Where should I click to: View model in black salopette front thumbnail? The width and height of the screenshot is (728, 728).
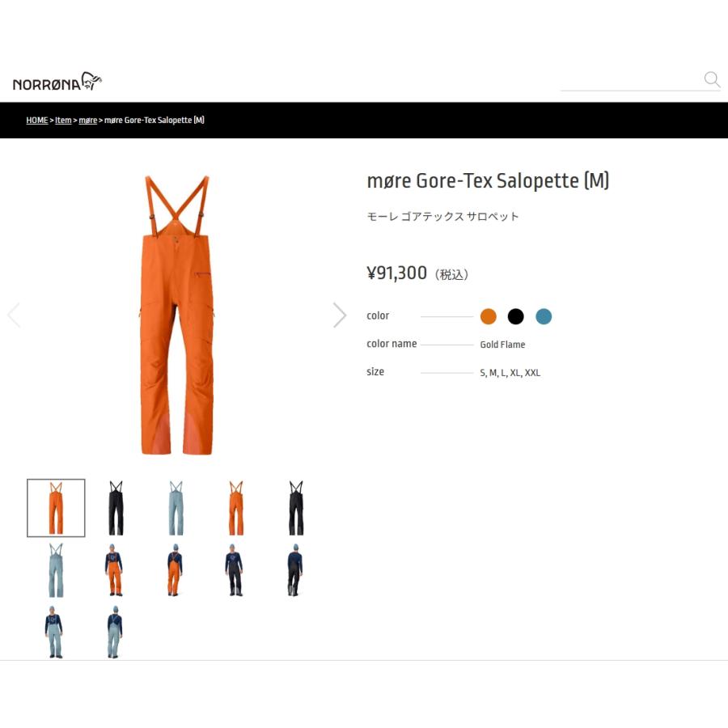coord(234,569)
